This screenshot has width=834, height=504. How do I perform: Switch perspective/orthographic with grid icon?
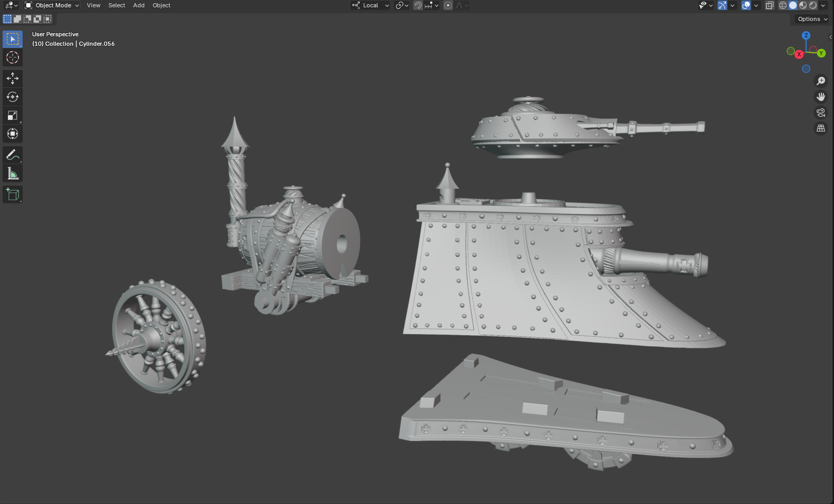(x=821, y=128)
